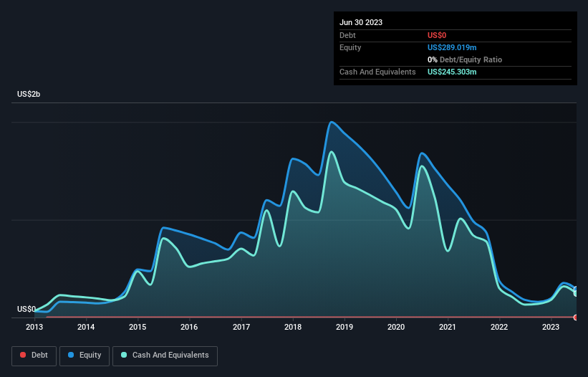Click the Equity value US$289.019m
588x377 pixels.
(x=452, y=47)
